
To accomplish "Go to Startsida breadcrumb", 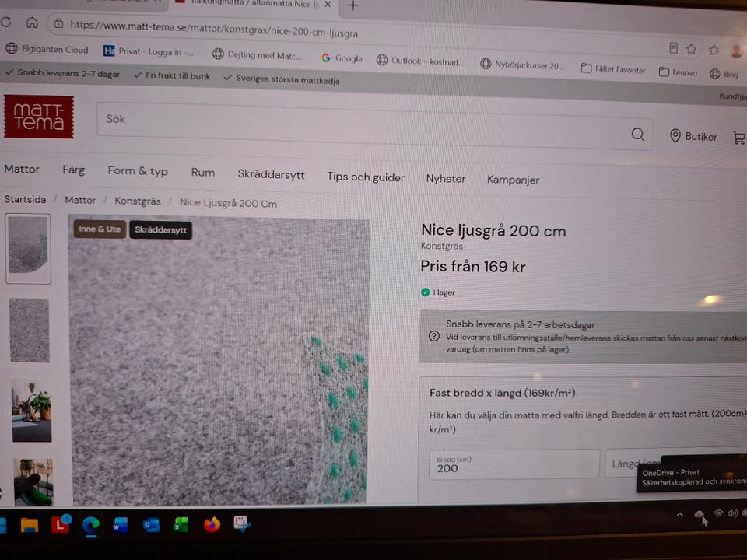I will [x=25, y=199].
